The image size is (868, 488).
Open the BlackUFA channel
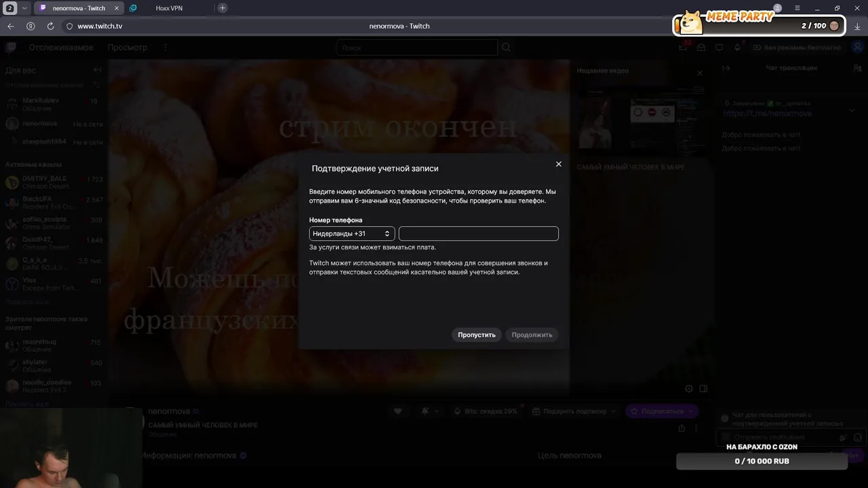click(54, 203)
